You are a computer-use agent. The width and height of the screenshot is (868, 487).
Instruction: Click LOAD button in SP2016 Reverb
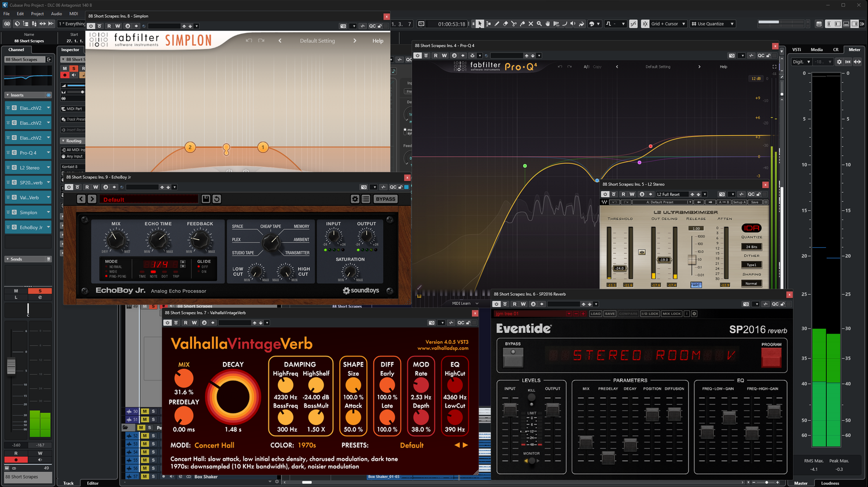click(x=595, y=313)
